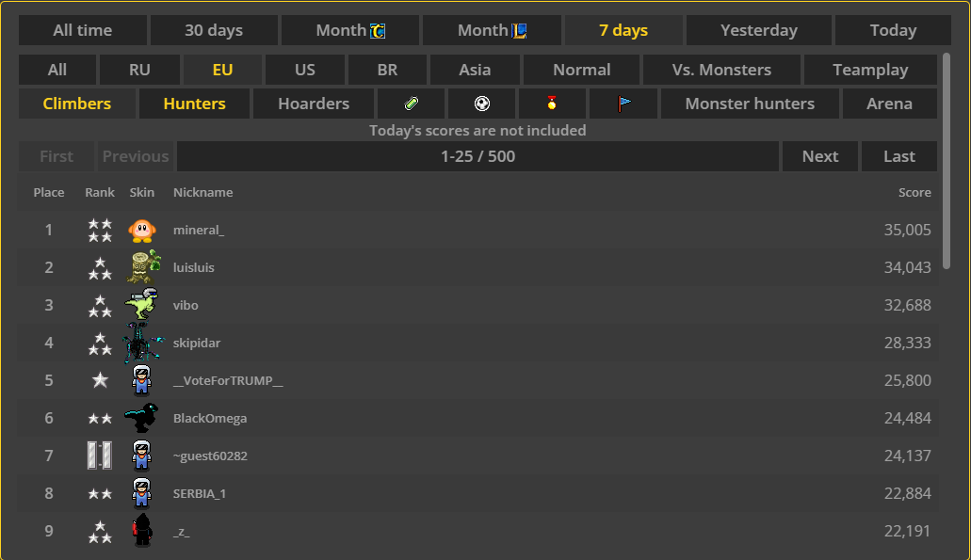Open skipidar's player nickname

pos(197,343)
